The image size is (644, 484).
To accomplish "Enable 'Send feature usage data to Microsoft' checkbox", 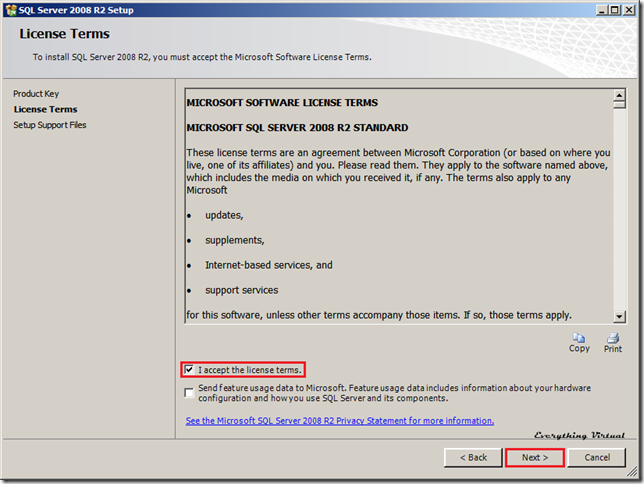I will click(189, 393).
